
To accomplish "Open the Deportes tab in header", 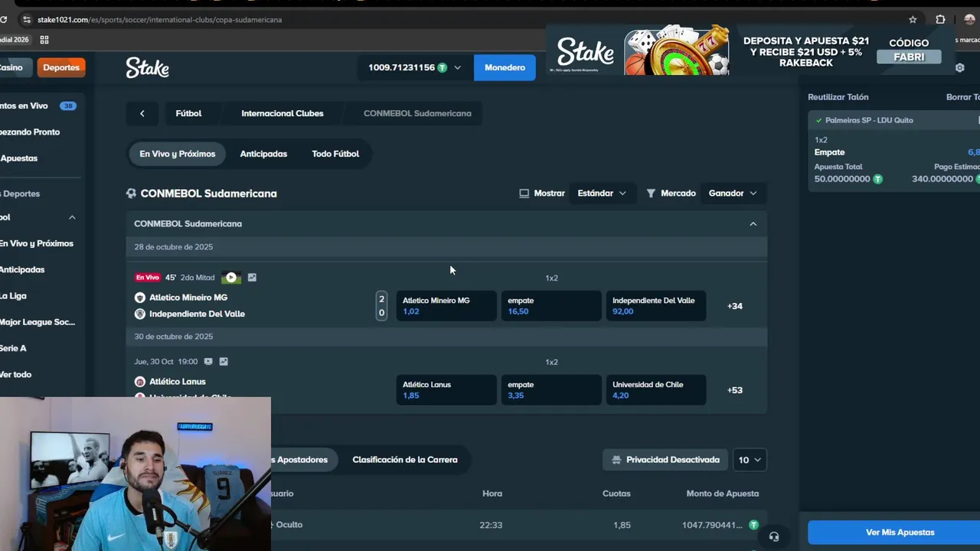I will pos(60,67).
